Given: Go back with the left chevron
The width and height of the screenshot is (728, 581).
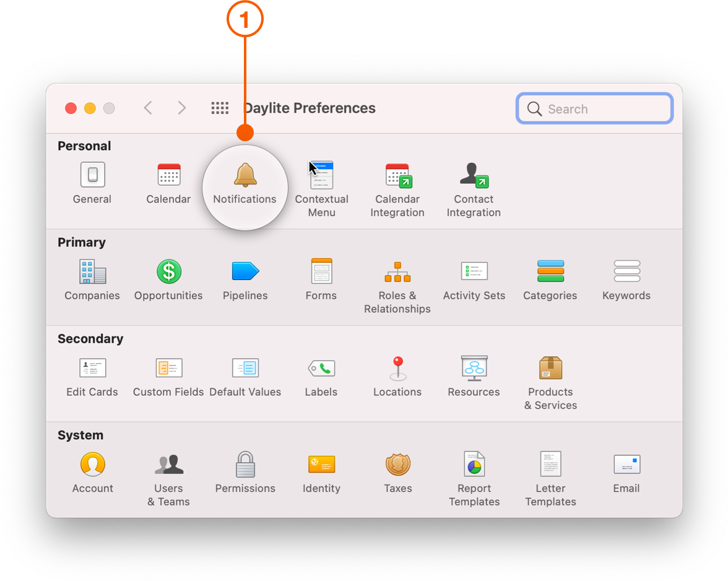Looking at the screenshot, I should click(x=148, y=108).
